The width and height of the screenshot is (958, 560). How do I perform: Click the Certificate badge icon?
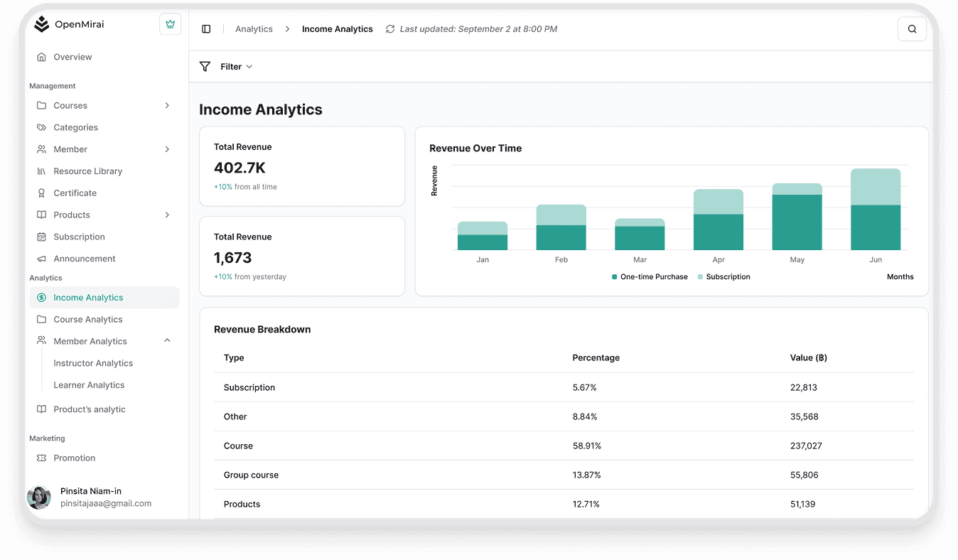tap(41, 193)
